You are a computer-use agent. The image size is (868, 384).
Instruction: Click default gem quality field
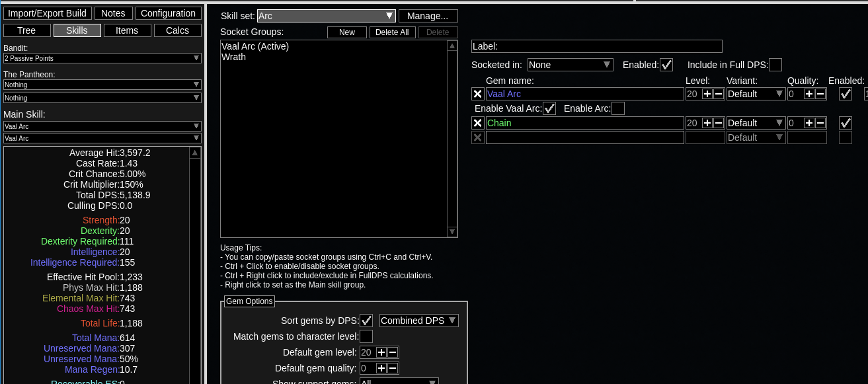click(368, 368)
